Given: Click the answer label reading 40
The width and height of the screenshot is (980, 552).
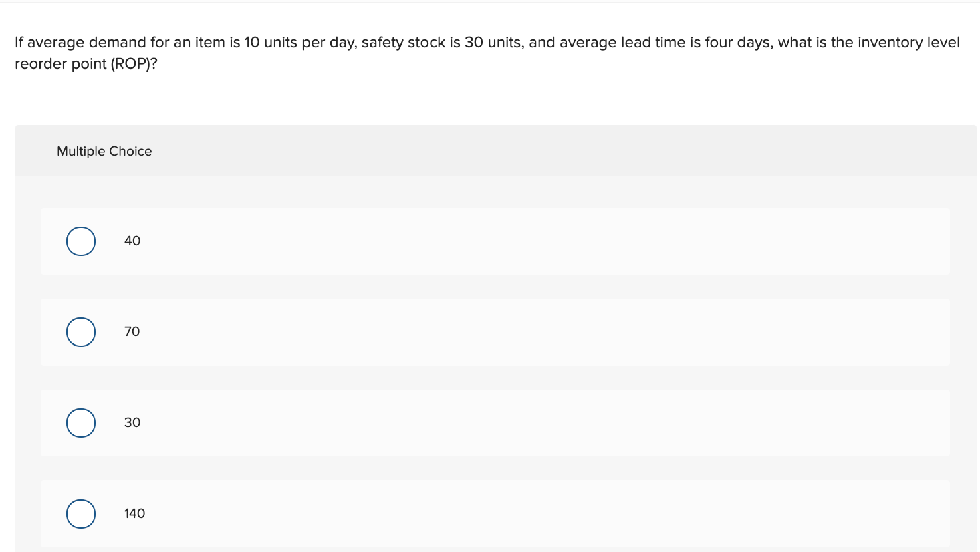Looking at the screenshot, I should (x=132, y=241).
